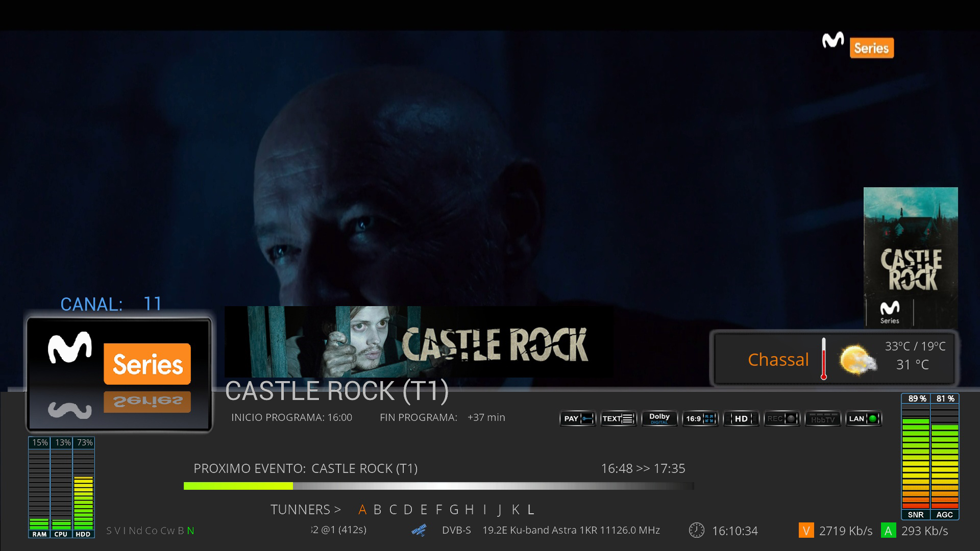Click the HD resolution indicator icon
The image size is (980, 551).
point(741,419)
